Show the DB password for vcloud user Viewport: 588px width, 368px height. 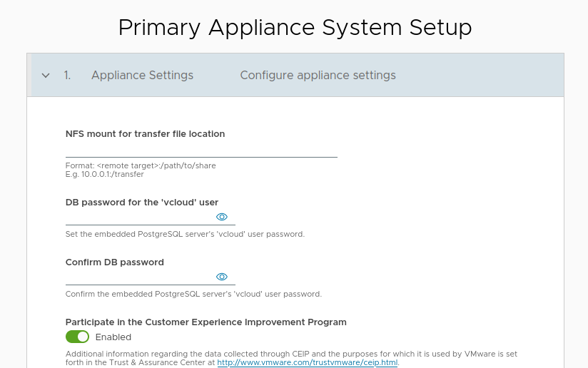click(x=221, y=217)
